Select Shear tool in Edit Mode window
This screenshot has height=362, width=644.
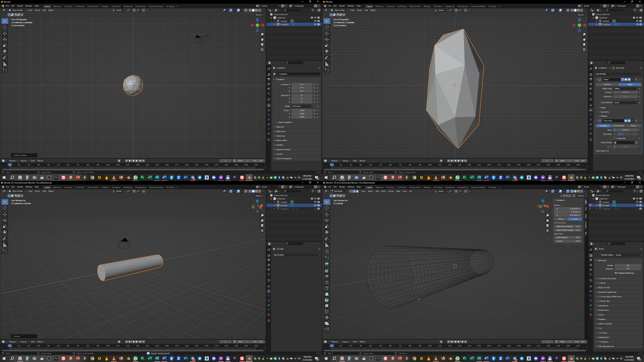coord(327,323)
